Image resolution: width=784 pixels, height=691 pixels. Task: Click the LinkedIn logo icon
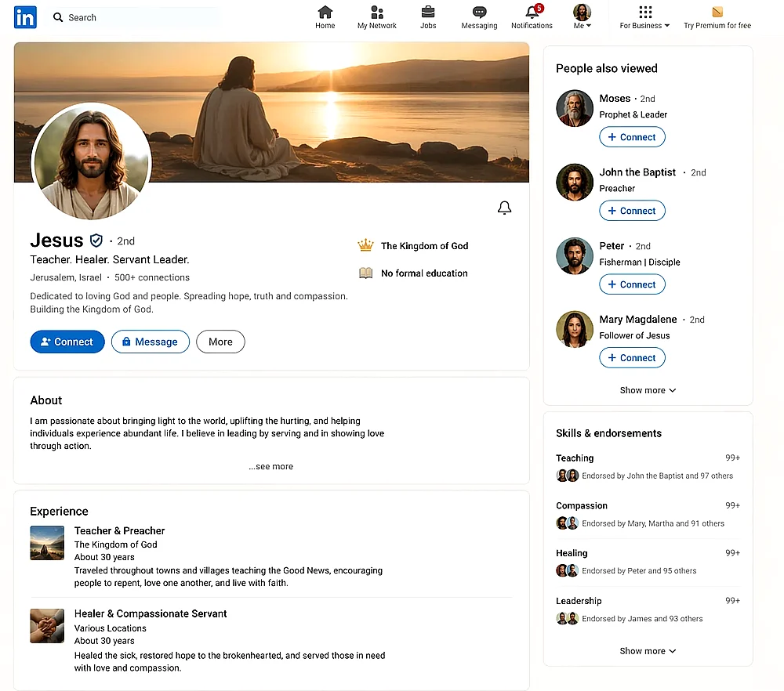[x=25, y=17]
